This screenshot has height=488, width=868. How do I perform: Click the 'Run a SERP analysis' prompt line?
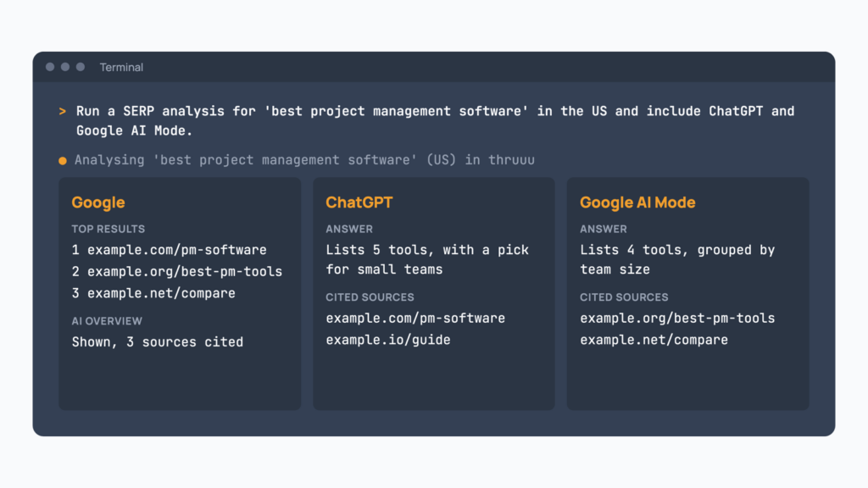435,111
